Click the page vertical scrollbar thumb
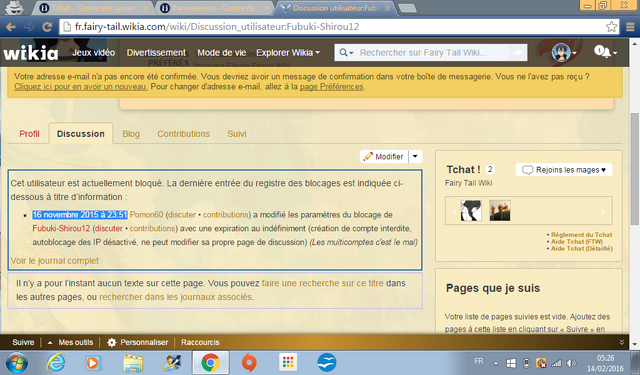640x375 pixels. [635, 169]
